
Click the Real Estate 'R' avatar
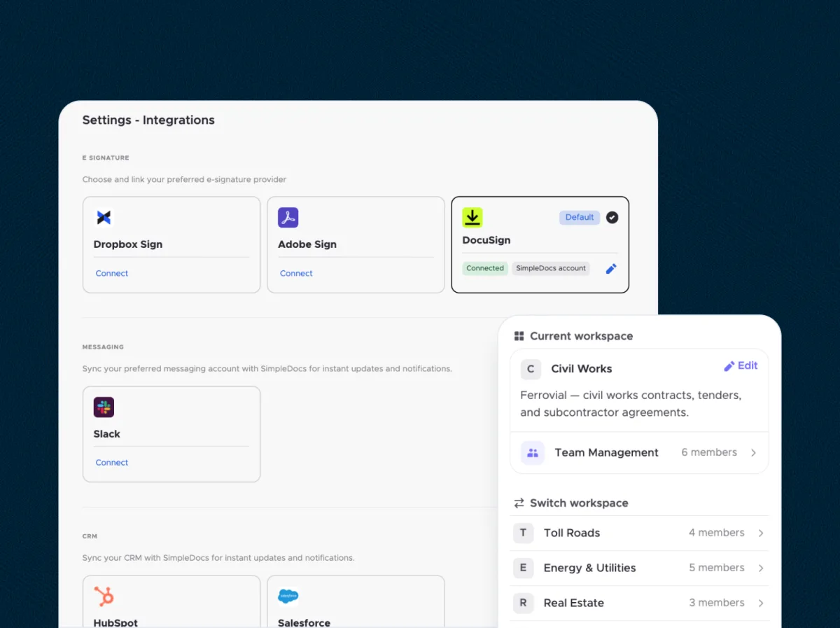point(523,603)
